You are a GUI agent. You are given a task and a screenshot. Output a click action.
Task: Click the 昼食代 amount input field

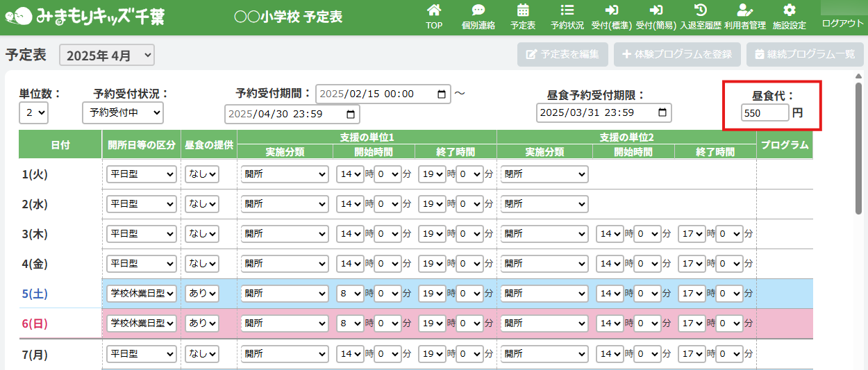coord(765,112)
